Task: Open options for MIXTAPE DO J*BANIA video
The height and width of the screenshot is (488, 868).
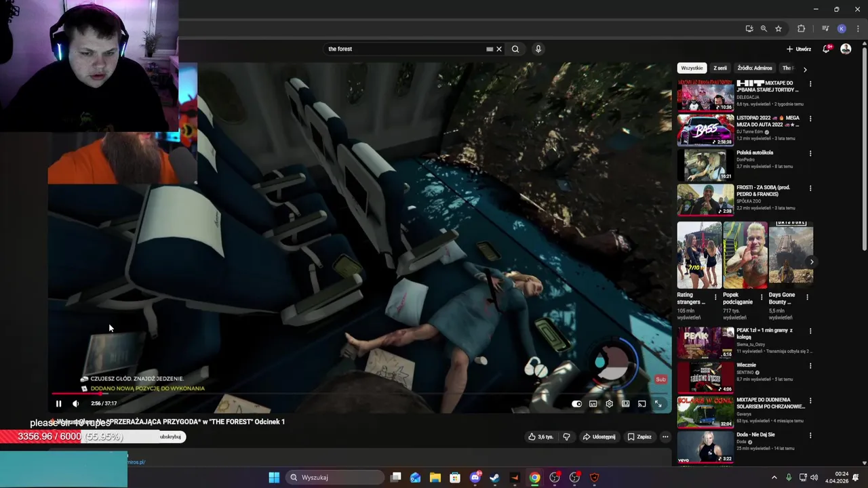Action: 810,84
